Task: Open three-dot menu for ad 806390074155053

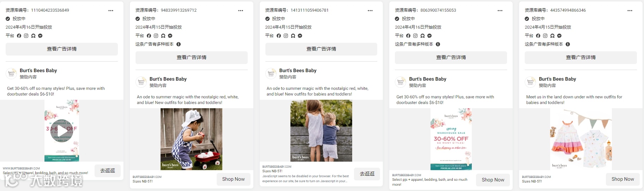Action: [500, 11]
